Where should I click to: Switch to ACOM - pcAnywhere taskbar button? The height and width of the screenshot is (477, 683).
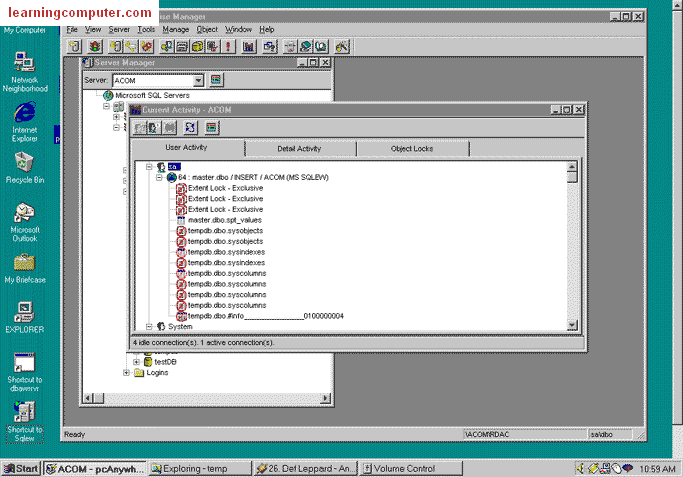pos(95,468)
